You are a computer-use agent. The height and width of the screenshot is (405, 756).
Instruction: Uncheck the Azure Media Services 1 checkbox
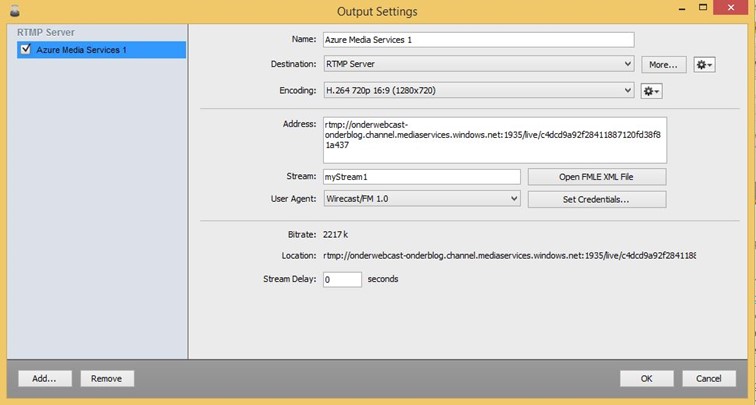click(x=26, y=49)
